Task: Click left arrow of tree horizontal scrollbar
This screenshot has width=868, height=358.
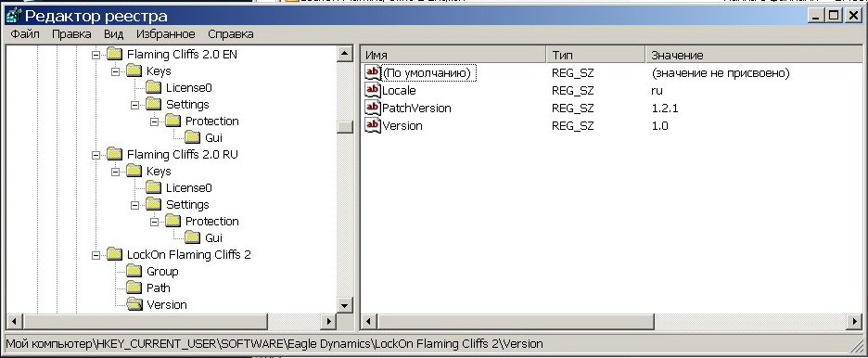Action: [14, 321]
